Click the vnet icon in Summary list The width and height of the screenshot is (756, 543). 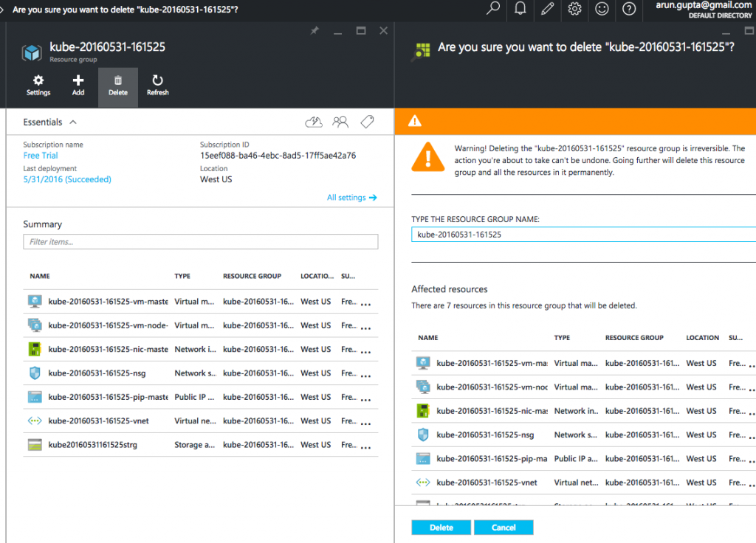tap(35, 421)
